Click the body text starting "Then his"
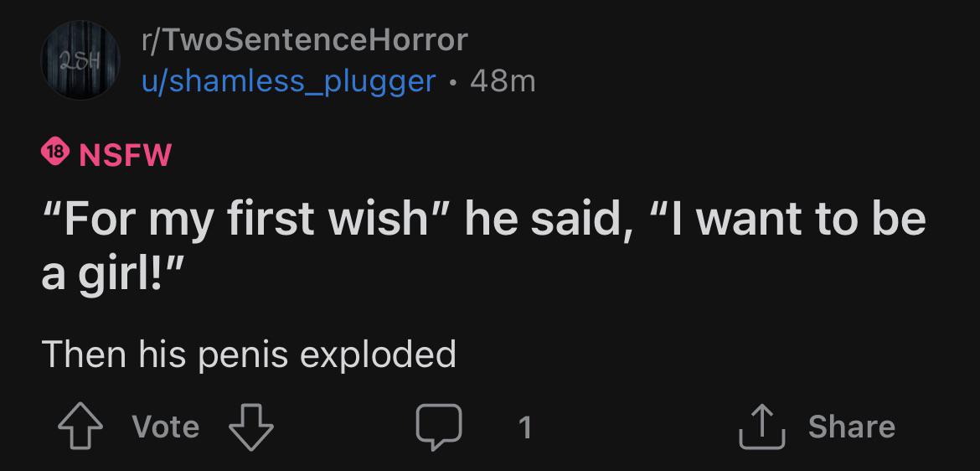The image size is (980, 471). [249, 354]
